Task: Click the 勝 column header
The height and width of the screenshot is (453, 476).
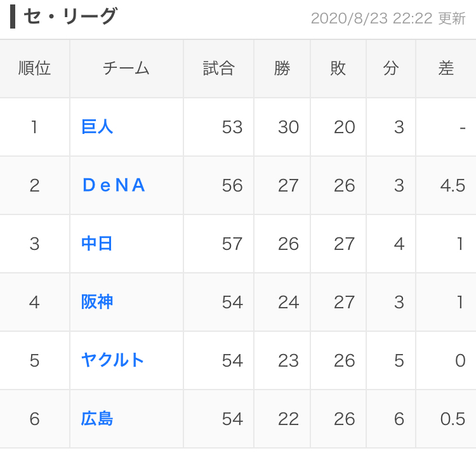Action: click(282, 69)
